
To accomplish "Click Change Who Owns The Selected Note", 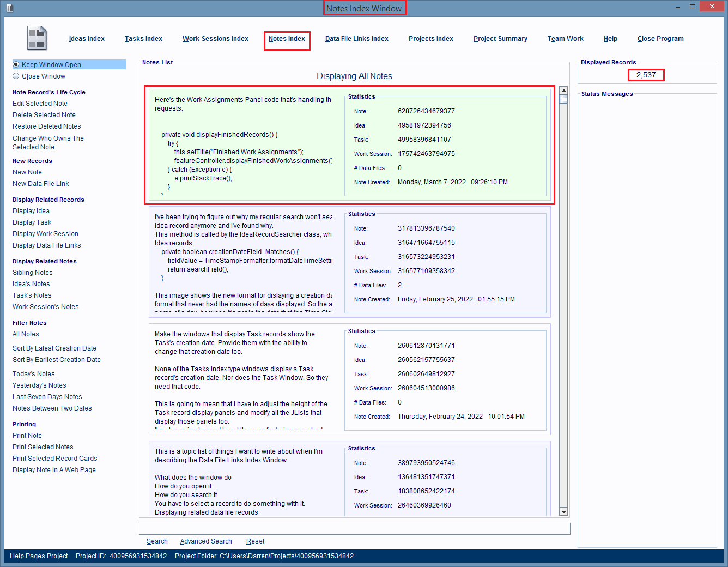I will pos(48,143).
